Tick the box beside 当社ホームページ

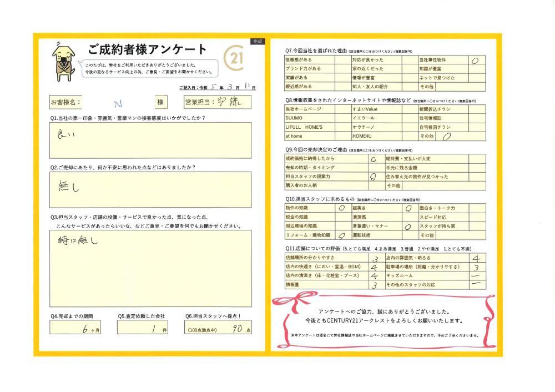[x=343, y=109]
